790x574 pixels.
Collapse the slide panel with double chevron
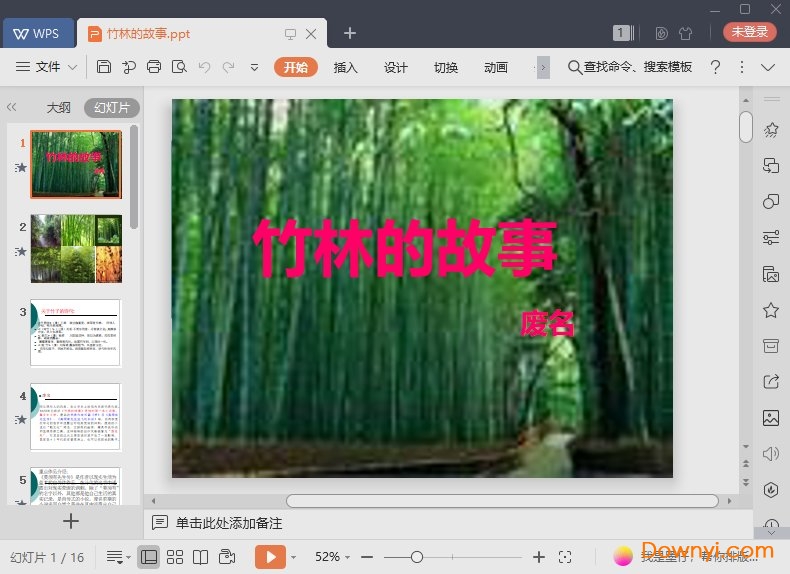(12, 107)
